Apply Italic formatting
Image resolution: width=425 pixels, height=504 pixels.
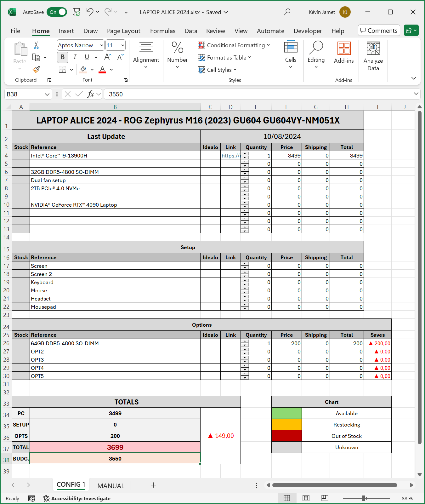[x=75, y=57]
